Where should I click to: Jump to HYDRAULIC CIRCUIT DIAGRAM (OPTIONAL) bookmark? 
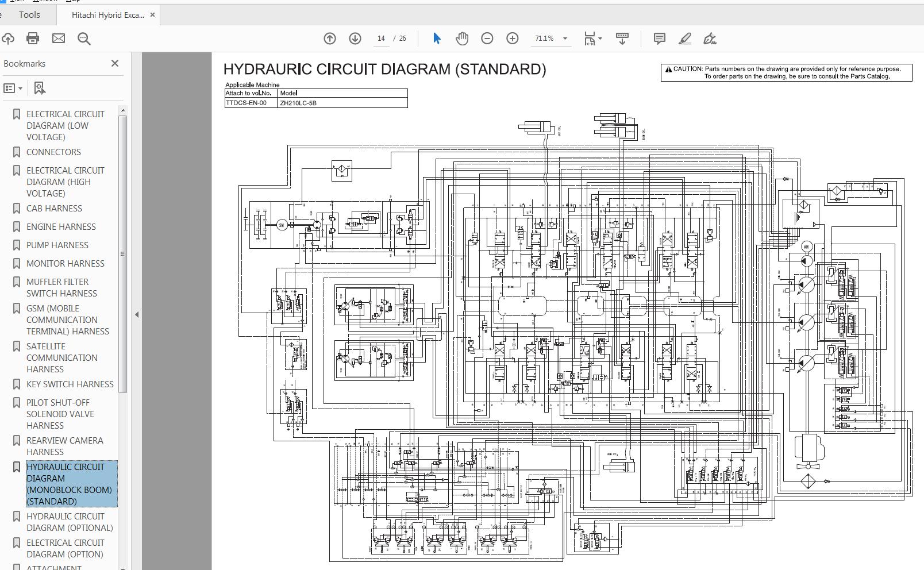(x=66, y=522)
